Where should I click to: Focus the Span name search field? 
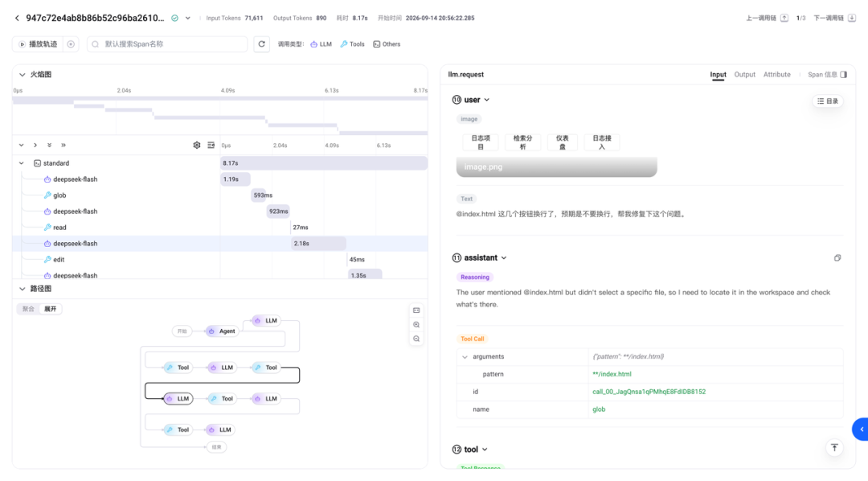[167, 44]
